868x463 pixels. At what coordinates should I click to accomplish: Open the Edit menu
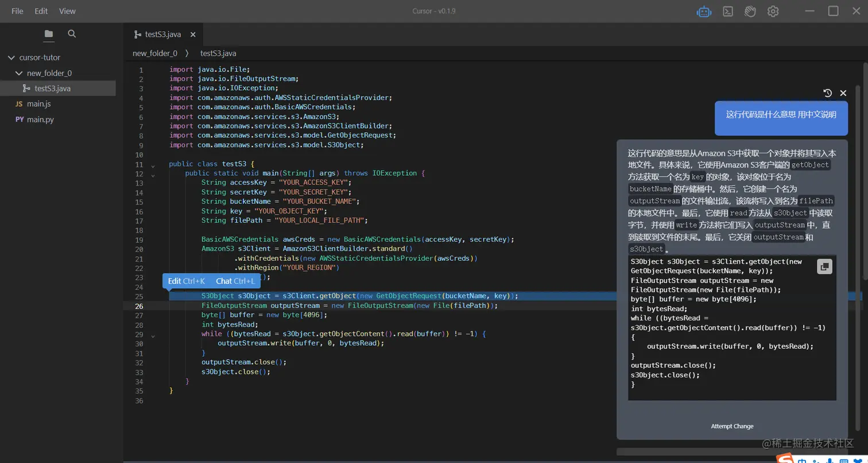point(41,11)
